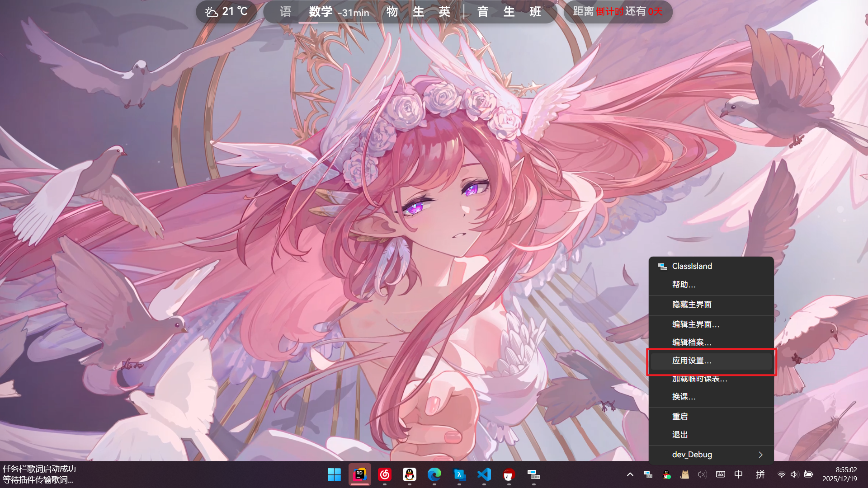
Task: Expand hidden system tray icons chevron
Action: 630,474
